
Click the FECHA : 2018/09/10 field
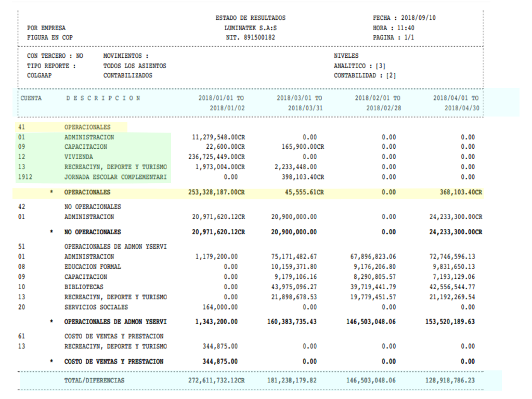(404, 18)
